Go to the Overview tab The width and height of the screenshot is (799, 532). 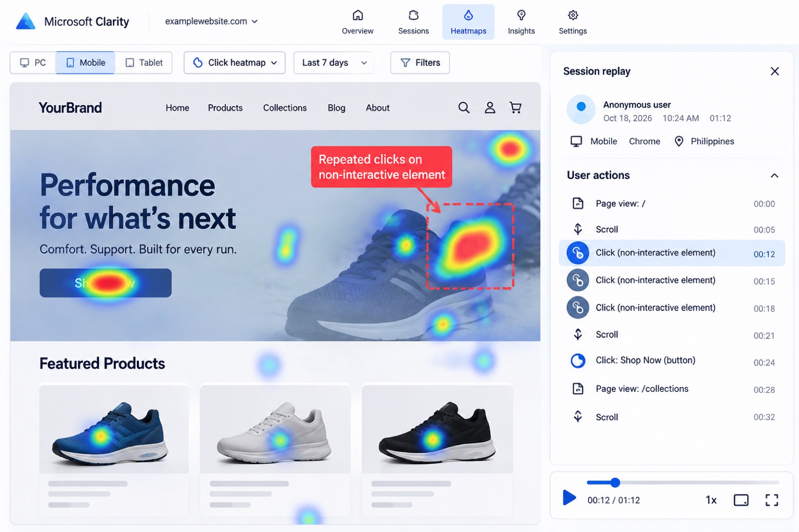pos(358,22)
